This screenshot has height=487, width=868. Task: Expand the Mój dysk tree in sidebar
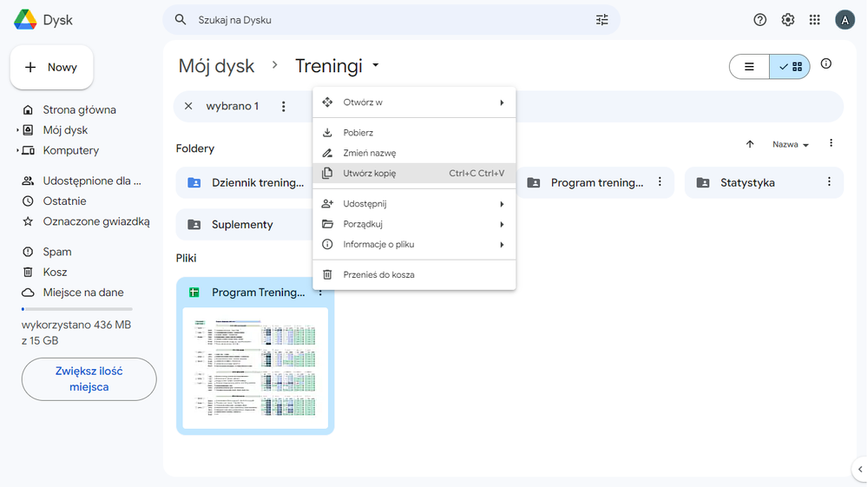16,130
